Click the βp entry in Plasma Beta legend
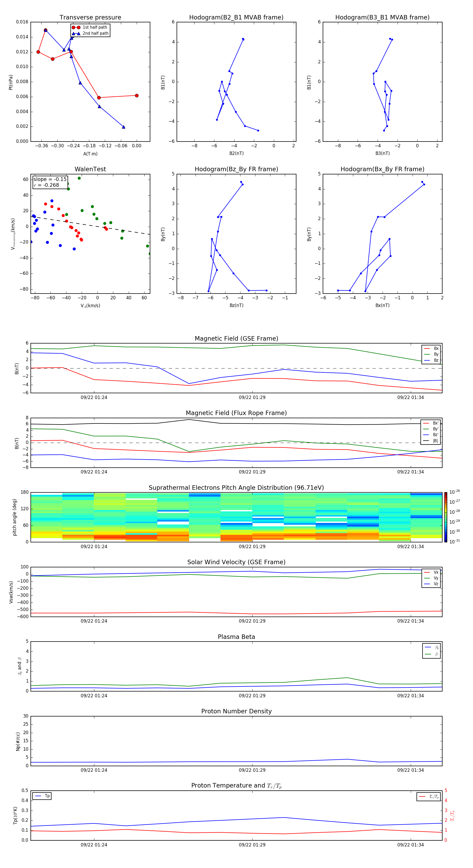Image resolution: width=473 pixels, height=868 pixels. [431, 647]
